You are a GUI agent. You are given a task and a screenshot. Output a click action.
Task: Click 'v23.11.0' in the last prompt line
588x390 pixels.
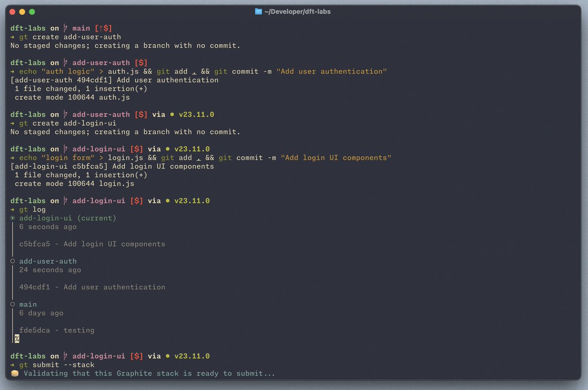(192, 356)
